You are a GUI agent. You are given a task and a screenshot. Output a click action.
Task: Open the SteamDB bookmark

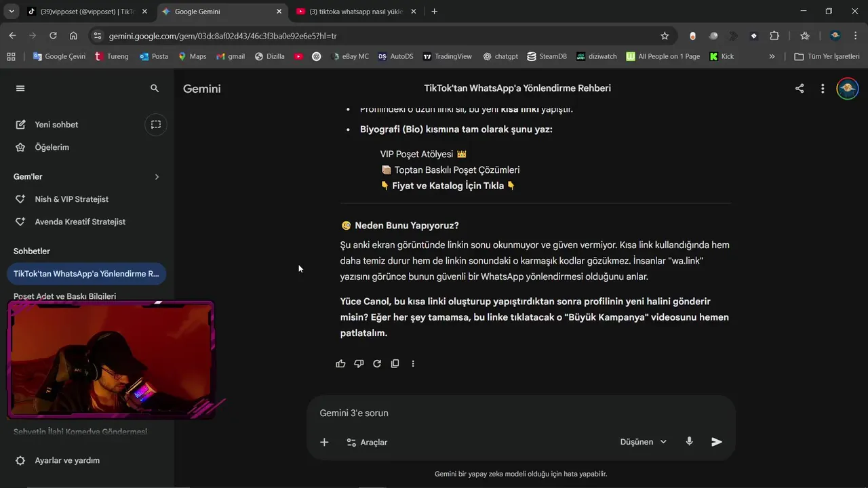(x=547, y=56)
